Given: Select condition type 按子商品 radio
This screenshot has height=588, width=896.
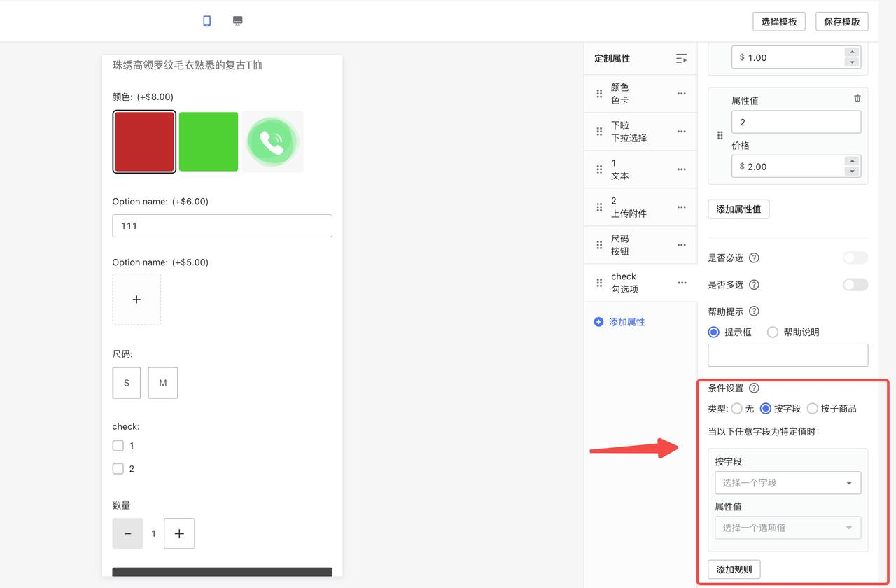Looking at the screenshot, I should (x=813, y=409).
